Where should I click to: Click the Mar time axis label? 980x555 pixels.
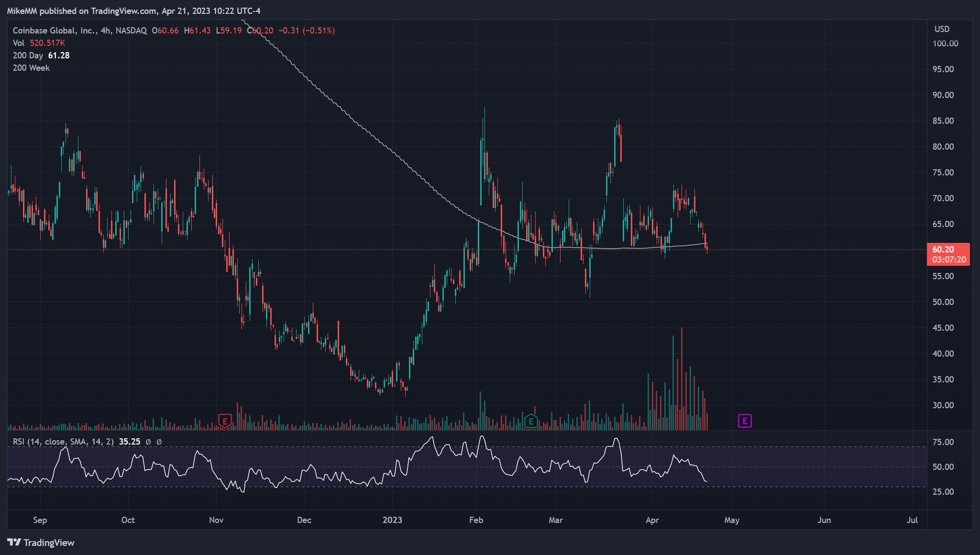556,520
